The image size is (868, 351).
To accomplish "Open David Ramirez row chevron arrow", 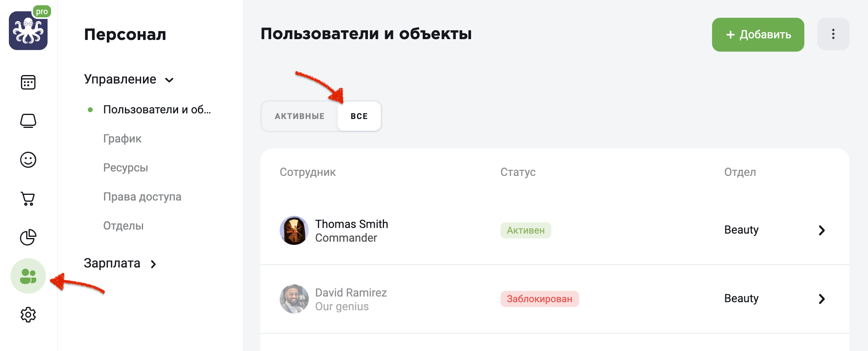I will tap(822, 299).
